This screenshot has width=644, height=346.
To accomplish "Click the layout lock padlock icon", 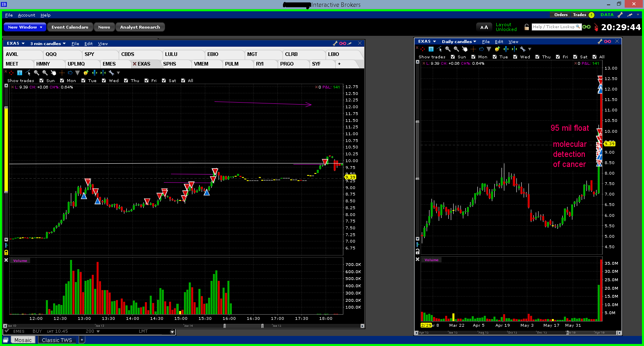I will [526, 27].
